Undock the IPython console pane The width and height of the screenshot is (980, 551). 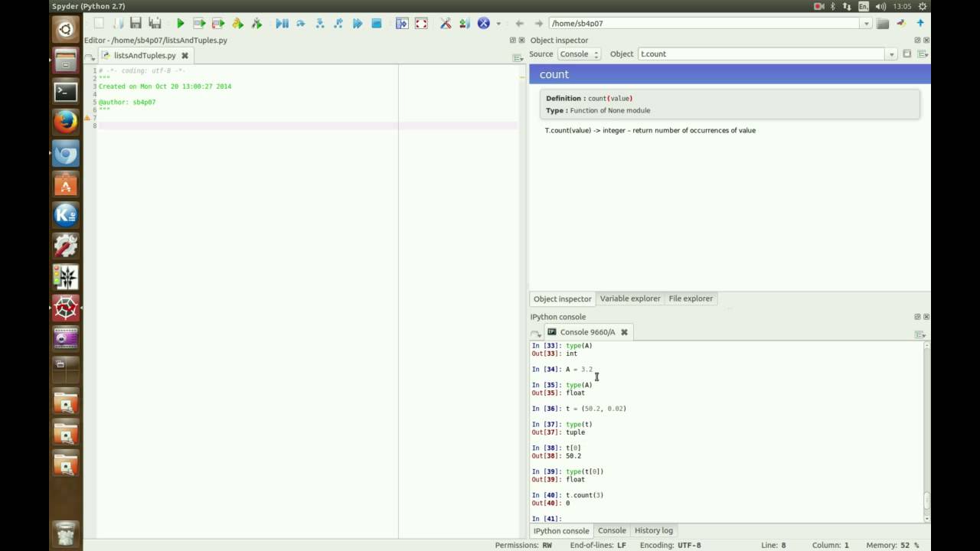[917, 317]
